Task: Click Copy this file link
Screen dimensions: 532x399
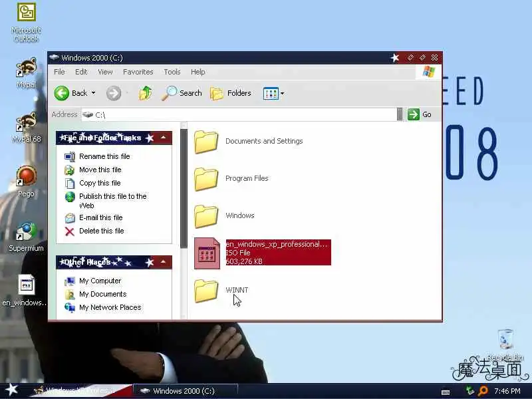Action: pos(100,183)
